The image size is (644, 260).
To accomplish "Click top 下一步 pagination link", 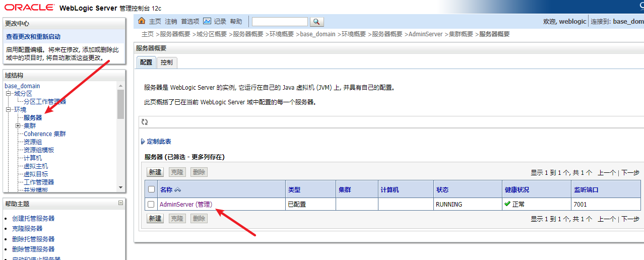I will click(x=630, y=172).
